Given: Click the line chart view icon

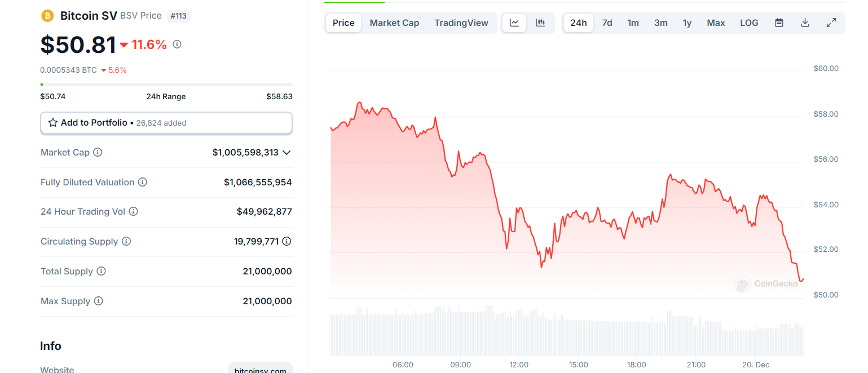Looking at the screenshot, I should click(514, 23).
